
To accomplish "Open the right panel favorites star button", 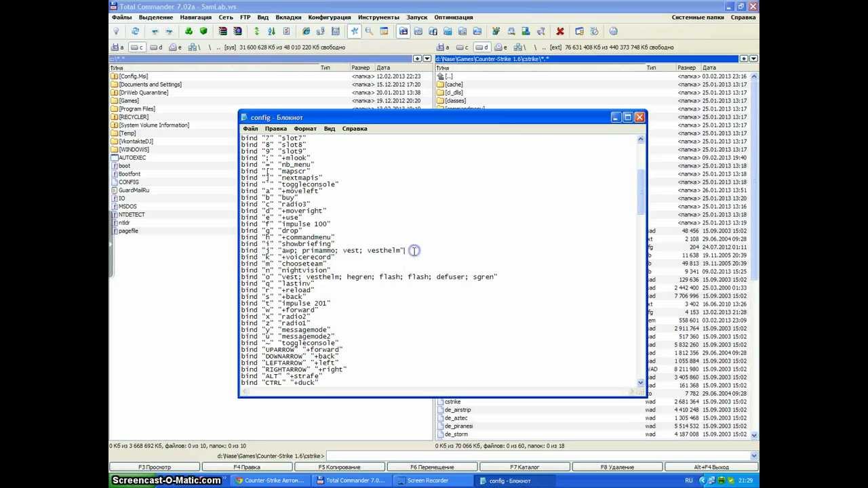I will [x=744, y=59].
